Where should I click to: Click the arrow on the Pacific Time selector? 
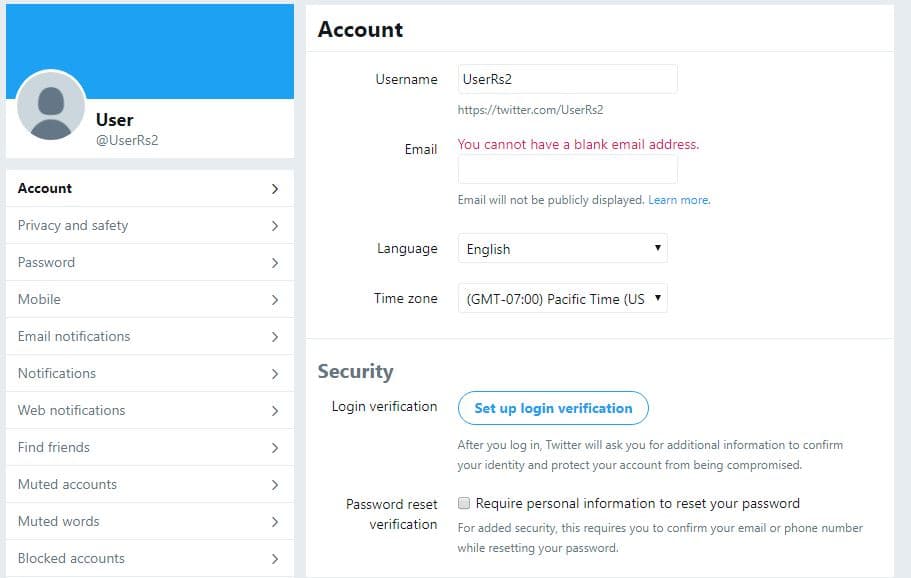(x=658, y=298)
